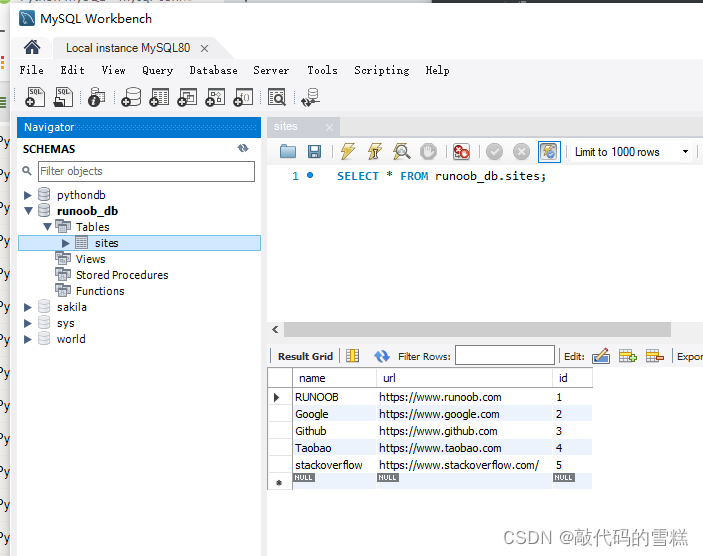This screenshot has width=703, height=556.
Task: Sort by the id column header
Action: pos(573,378)
